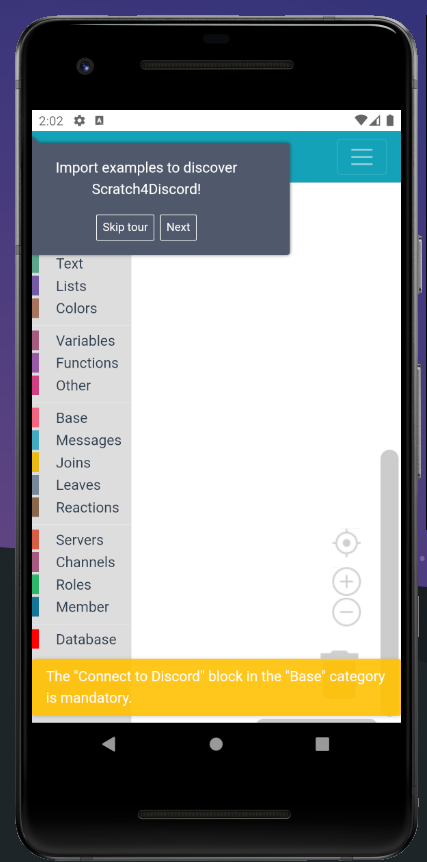Viewport: 427px width, 862px height.
Task: Zoom out using the minus icon
Action: [x=347, y=612]
